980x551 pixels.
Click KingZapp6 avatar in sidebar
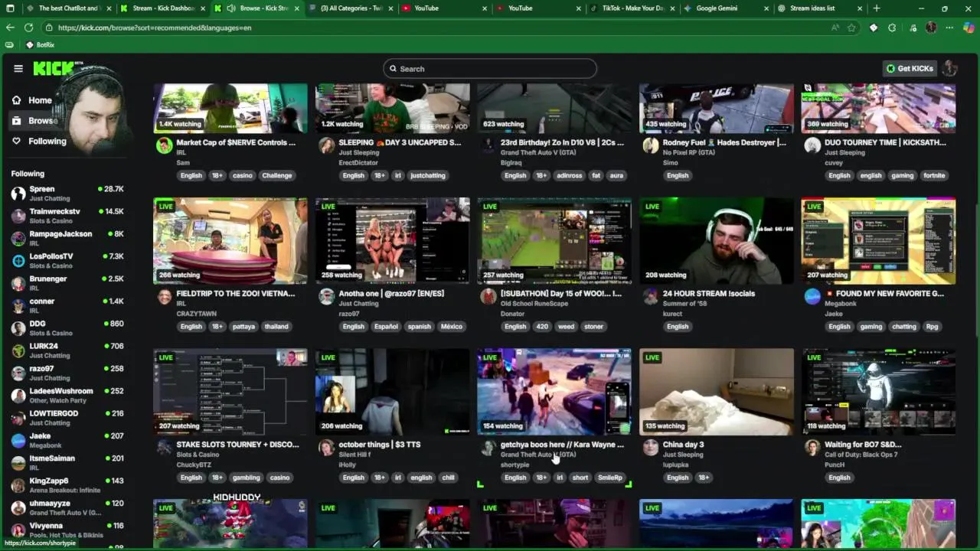[18, 485]
